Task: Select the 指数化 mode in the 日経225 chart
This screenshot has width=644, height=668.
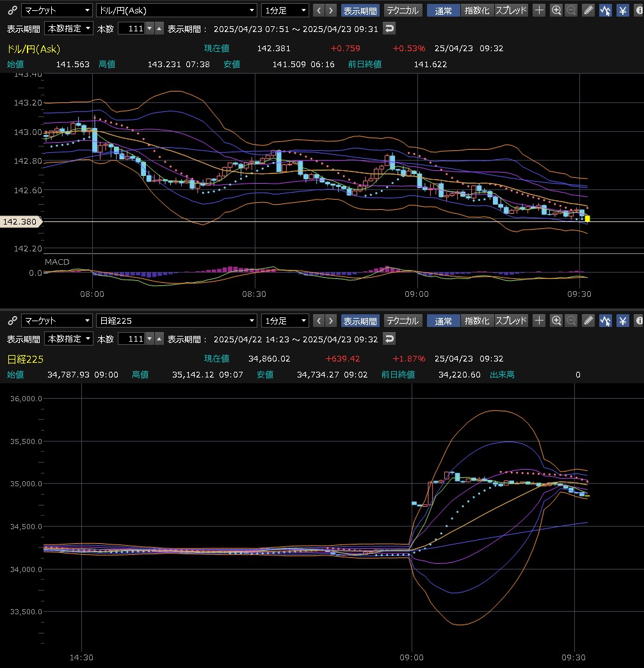Action: coord(477,321)
